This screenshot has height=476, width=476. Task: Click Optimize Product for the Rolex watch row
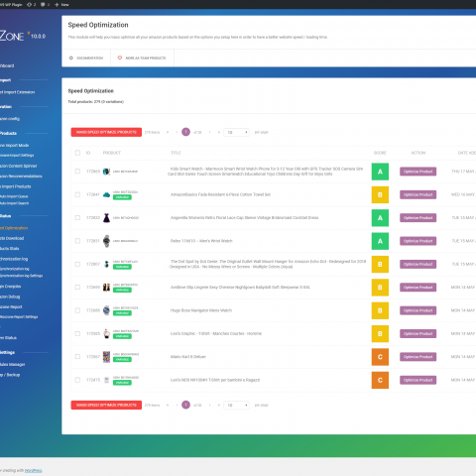point(417,241)
